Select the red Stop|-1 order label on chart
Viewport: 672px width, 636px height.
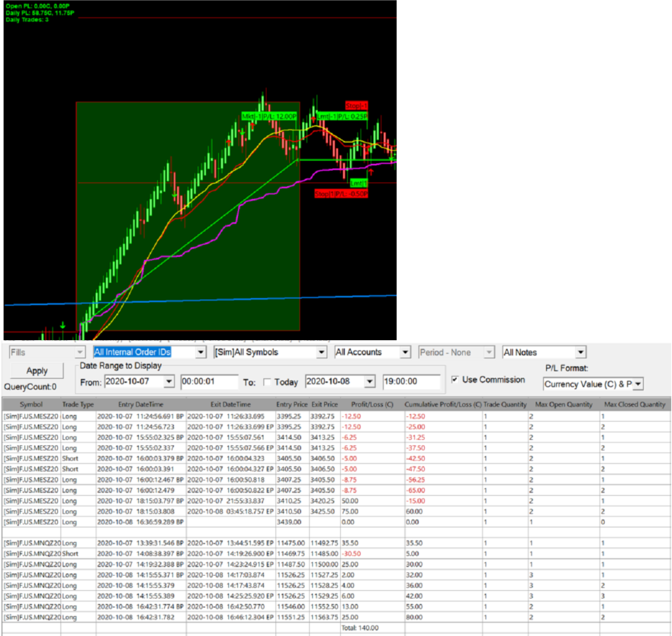356,105
